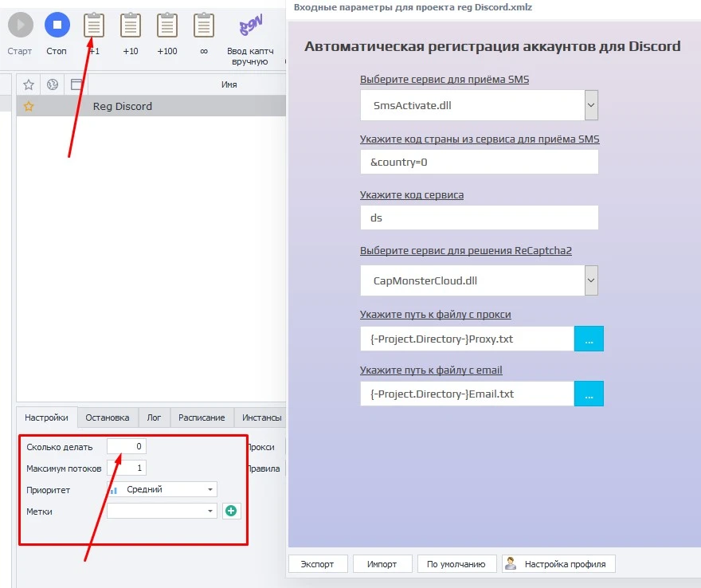701x588 pixels.
Task: Click Укажите код сервиса label
Action: click(x=412, y=195)
